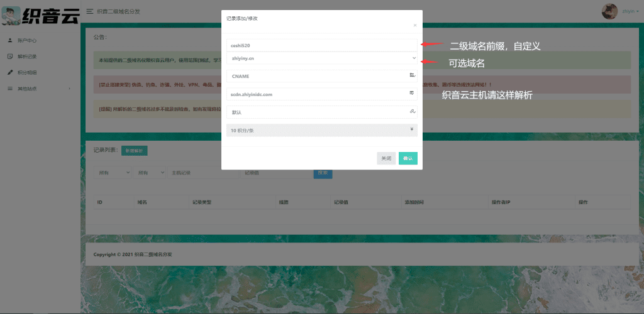Click the scdn.zhiyinidc.com record value field
644x314 pixels.
318,94
